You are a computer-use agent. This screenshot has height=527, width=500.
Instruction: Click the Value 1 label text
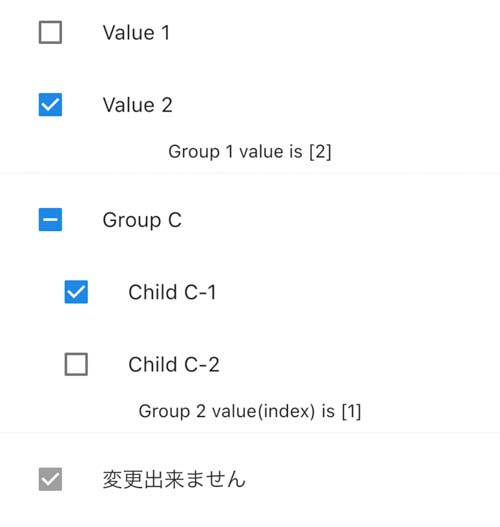point(136,33)
